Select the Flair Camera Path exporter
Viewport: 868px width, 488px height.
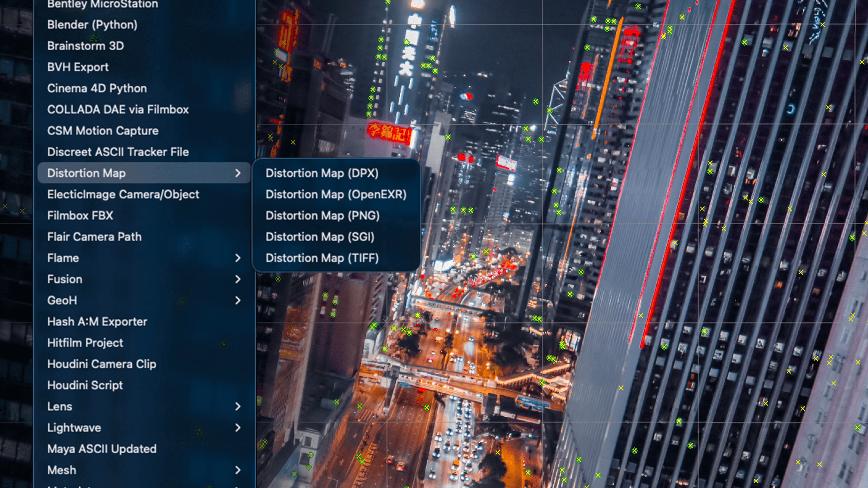[x=94, y=236]
